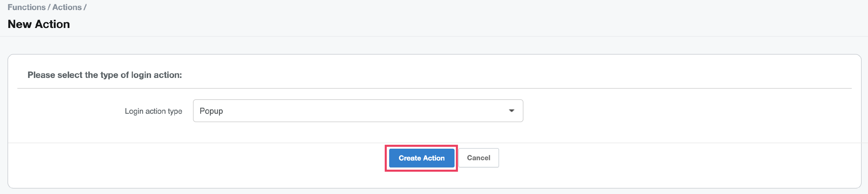Click the 'Login action type' label

coord(153,111)
